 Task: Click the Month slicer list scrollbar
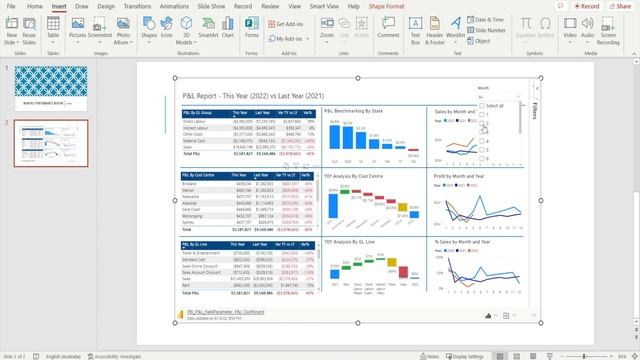coord(520,118)
